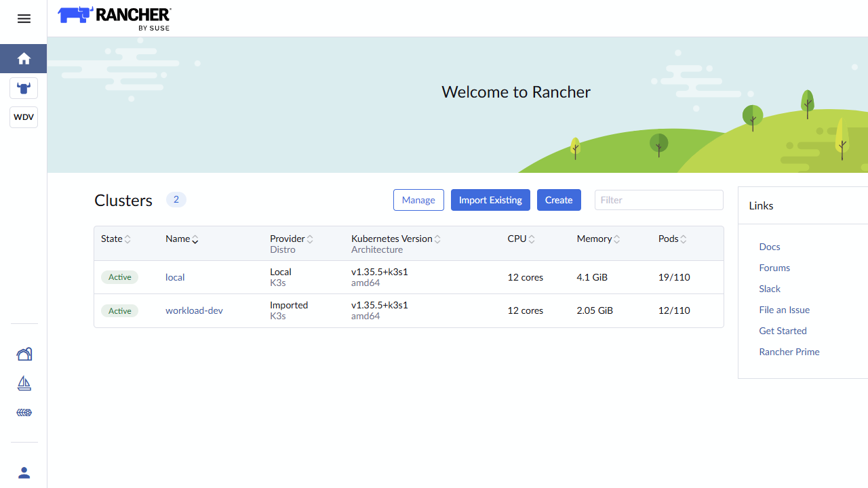Click workload-dev's 12 cores CPU value
Viewport: 868px width, 488px height.
click(526, 310)
